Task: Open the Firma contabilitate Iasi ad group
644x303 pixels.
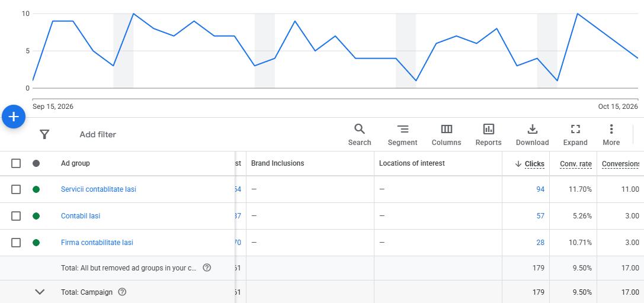Action: click(97, 242)
